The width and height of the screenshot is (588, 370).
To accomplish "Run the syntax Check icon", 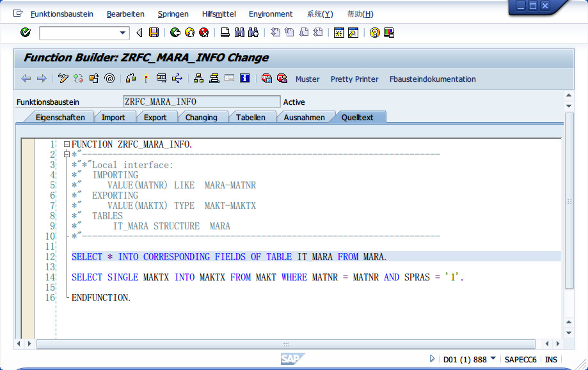I will point(131,78).
